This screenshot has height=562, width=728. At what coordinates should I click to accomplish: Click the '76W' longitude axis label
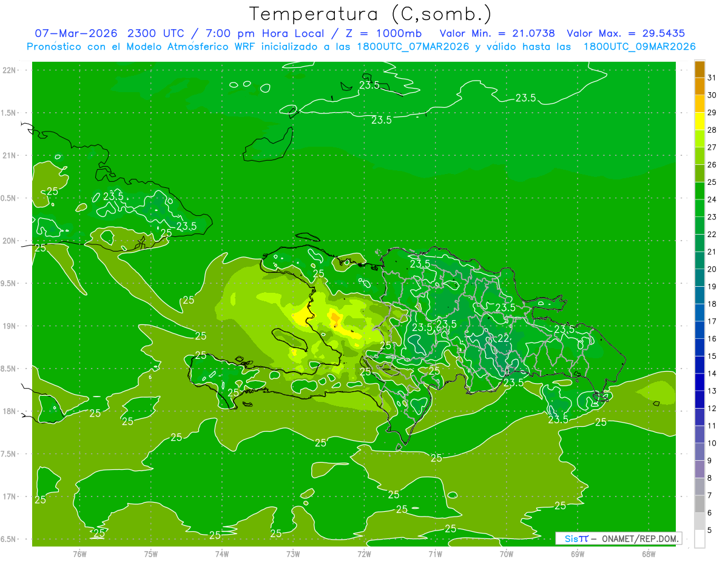click(79, 554)
